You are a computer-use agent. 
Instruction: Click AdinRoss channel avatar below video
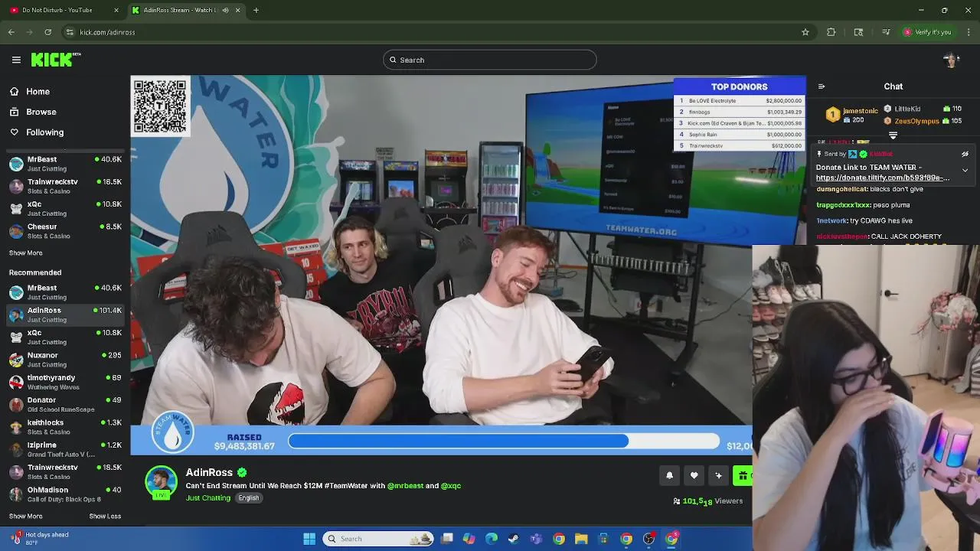tap(162, 482)
